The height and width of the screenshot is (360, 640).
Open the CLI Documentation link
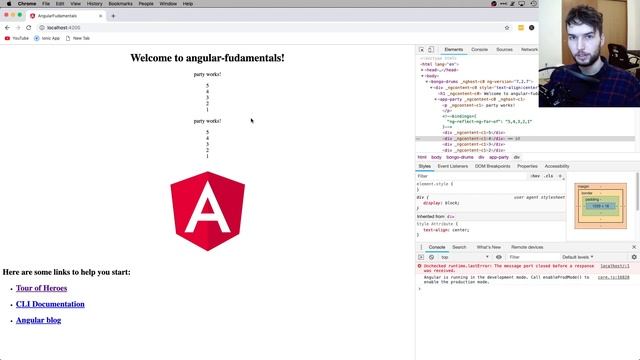pyautogui.click(x=50, y=304)
